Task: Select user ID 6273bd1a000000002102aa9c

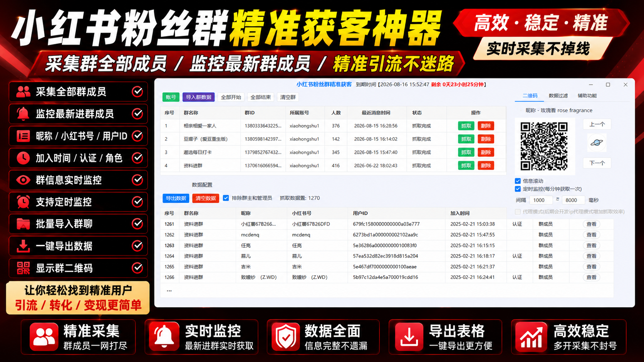Action: click(386, 235)
